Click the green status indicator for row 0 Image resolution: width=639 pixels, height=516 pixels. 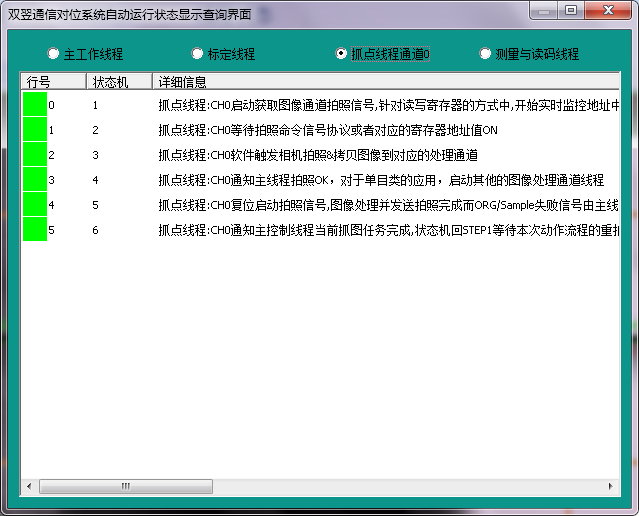(x=35, y=105)
